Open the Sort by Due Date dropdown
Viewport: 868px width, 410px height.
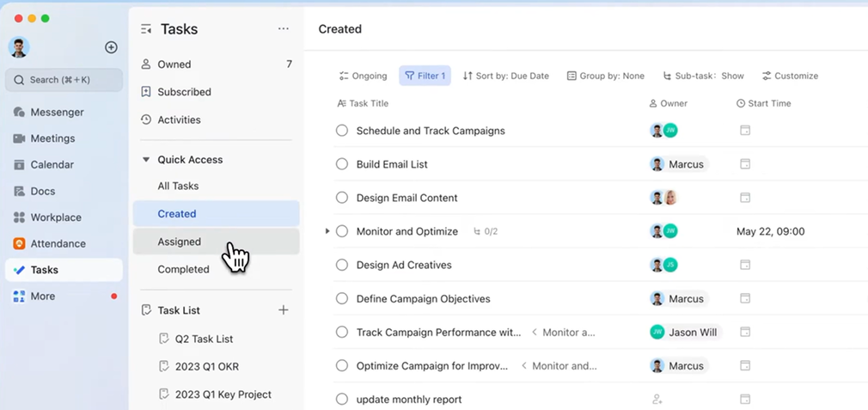coord(505,76)
